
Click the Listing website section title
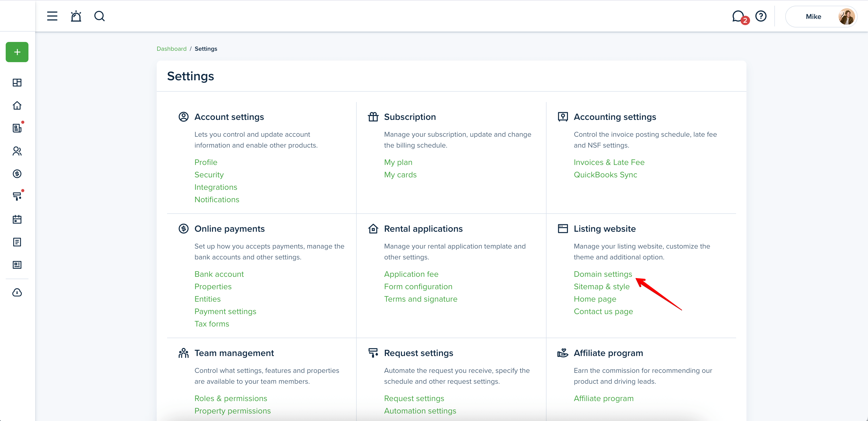coord(605,229)
